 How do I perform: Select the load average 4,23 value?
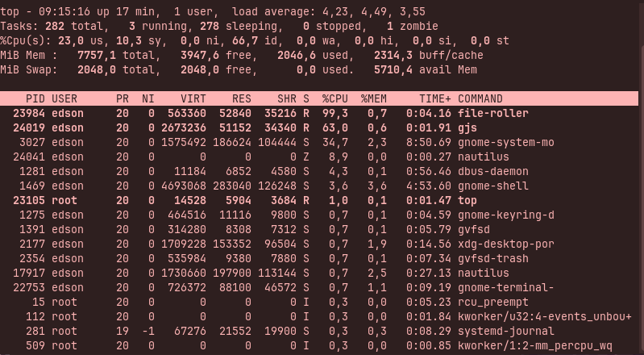335,11
